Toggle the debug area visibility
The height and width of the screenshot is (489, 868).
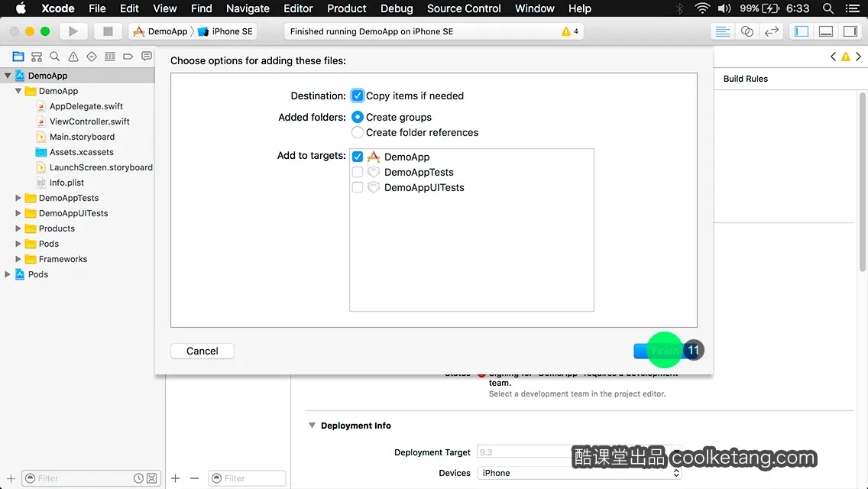click(825, 31)
